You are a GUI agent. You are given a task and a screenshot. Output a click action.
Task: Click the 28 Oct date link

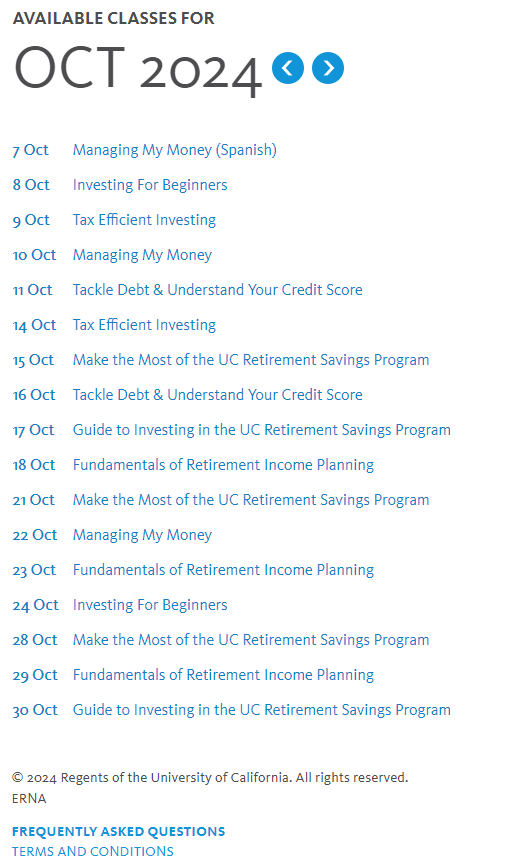click(35, 640)
